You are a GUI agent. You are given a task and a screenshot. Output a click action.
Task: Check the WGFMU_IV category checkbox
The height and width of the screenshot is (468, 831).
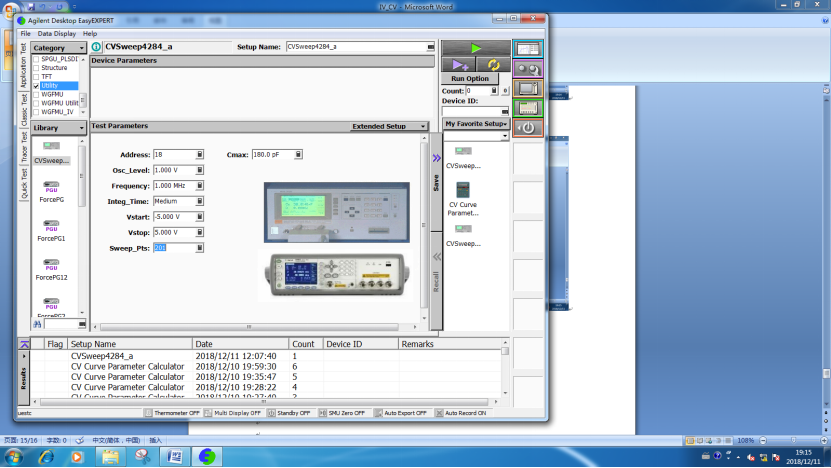(x=36, y=112)
